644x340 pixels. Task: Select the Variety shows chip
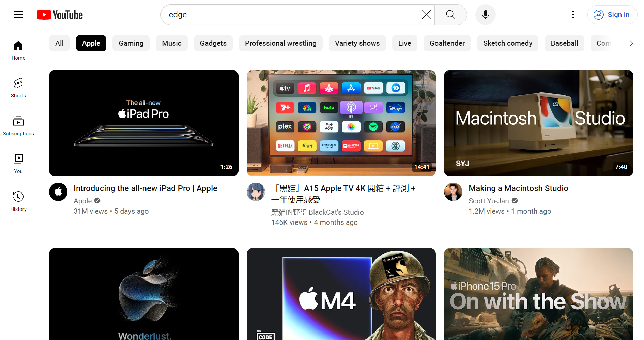pos(357,43)
